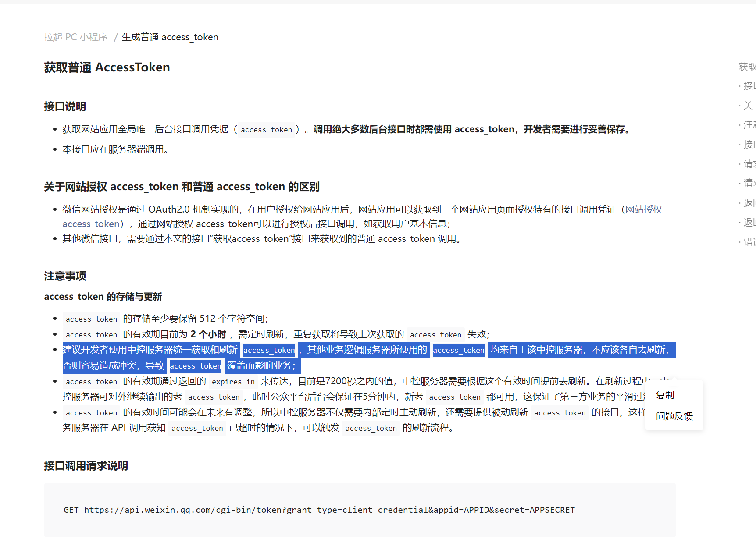Choose 复制 from the context menu
The width and height of the screenshot is (756, 557).
(665, 395)
